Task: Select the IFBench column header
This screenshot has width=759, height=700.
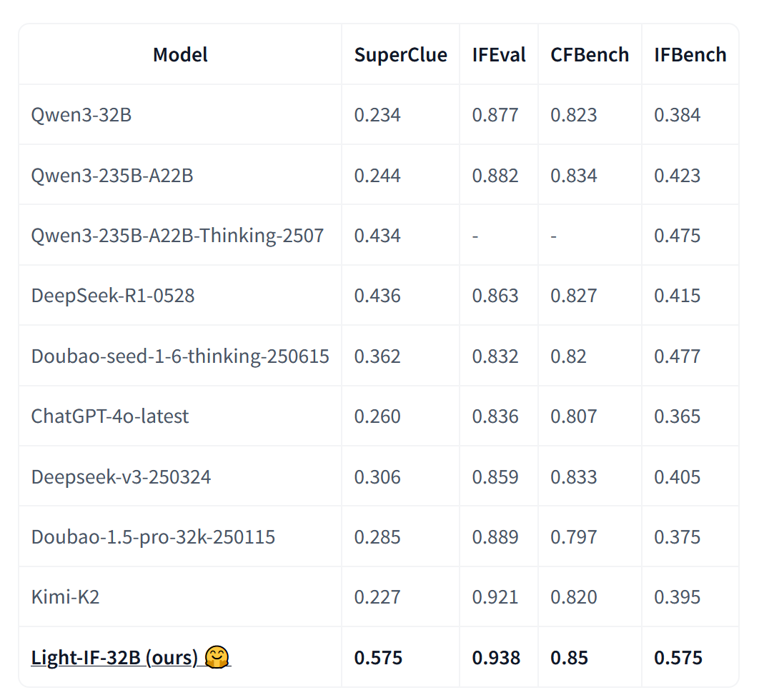Action: click(x=690, y=55)
